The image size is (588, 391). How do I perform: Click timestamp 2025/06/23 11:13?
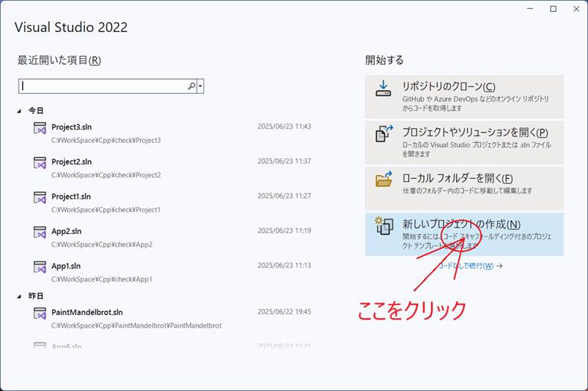click(x=284, y=265)
